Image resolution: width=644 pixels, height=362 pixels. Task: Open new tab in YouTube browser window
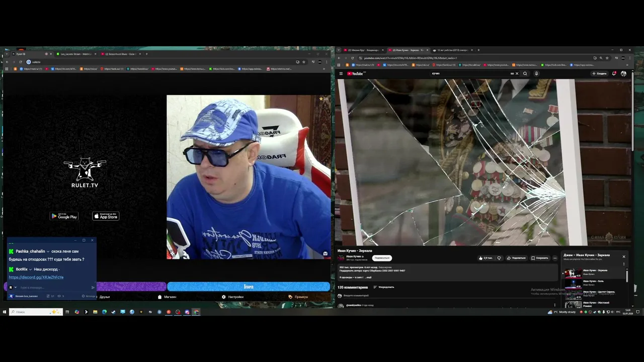point(478,50)
